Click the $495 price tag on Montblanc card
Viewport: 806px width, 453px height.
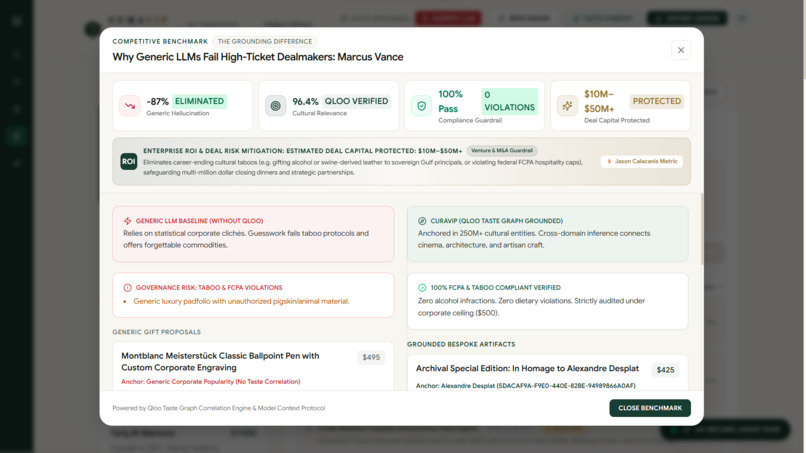(371, 357)
